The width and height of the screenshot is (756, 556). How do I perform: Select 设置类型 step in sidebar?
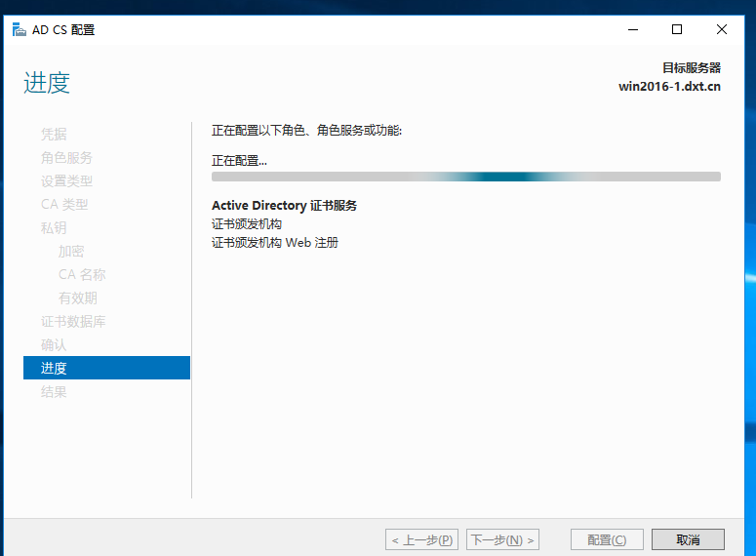(x=66, y=180)
